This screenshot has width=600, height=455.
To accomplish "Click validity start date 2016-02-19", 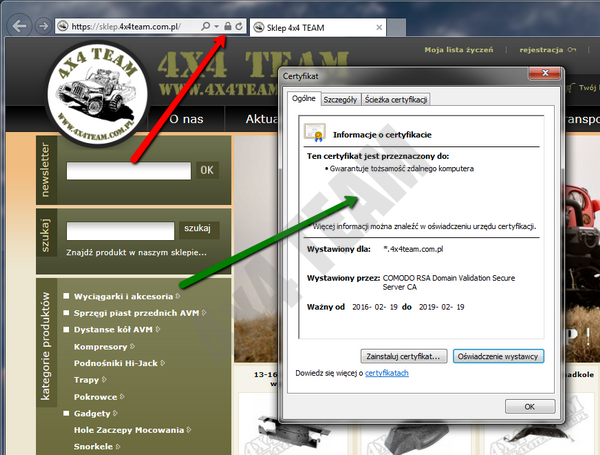I will click(375, 307).
